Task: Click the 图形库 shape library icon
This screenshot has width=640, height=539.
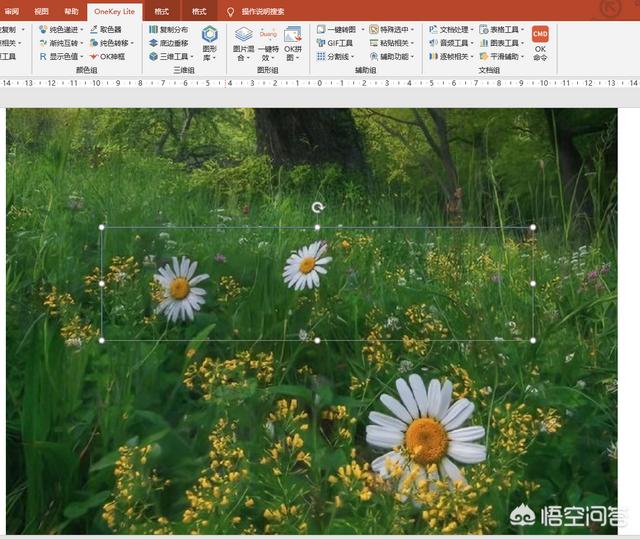Action: click(x=210, y=42)
